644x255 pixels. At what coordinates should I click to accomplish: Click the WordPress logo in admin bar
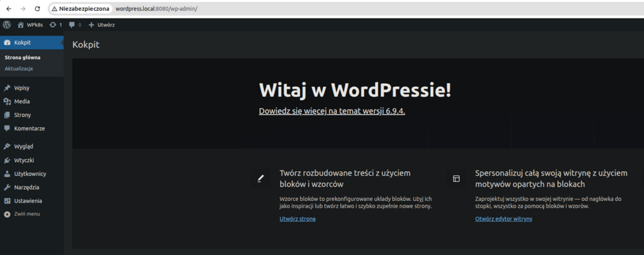point(7,25)
